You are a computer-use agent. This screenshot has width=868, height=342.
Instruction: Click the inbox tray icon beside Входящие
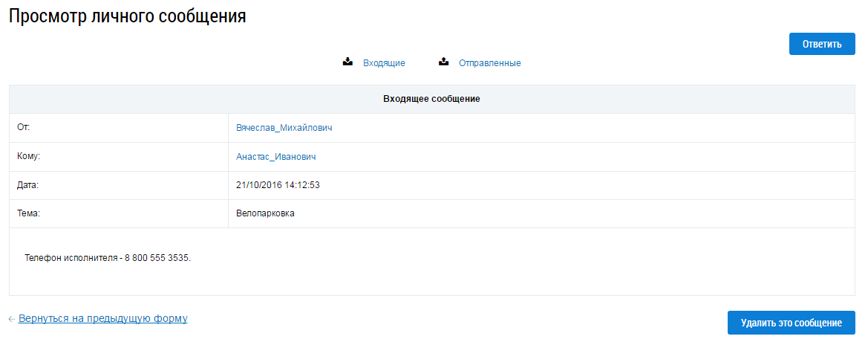pos(347,62)
